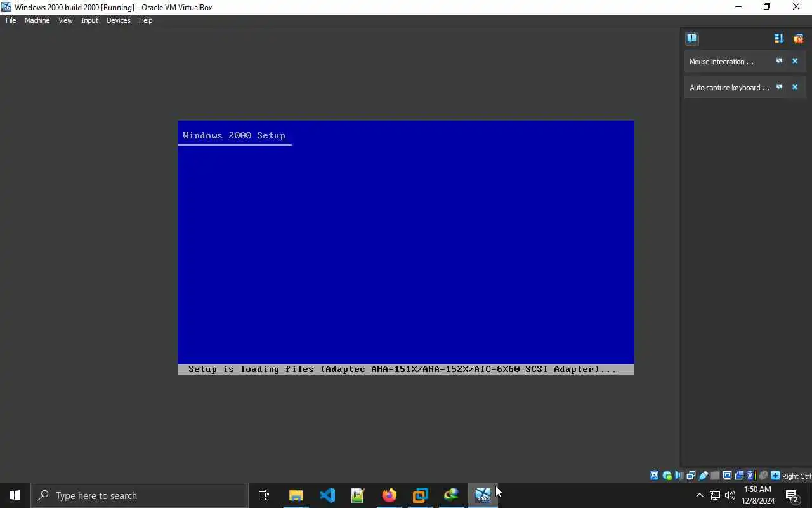Dismiss the Mouse integration notification
This screenshot has height=508, width=812.
point(794,61)
